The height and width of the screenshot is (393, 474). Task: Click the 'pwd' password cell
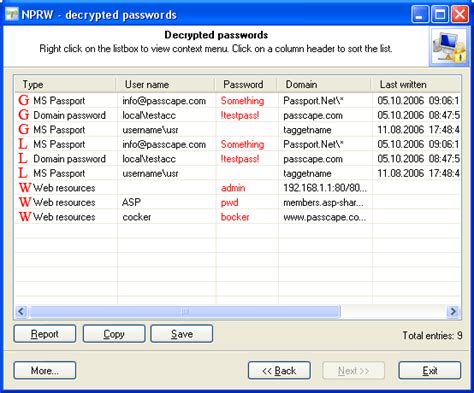(x=230, y=202)
